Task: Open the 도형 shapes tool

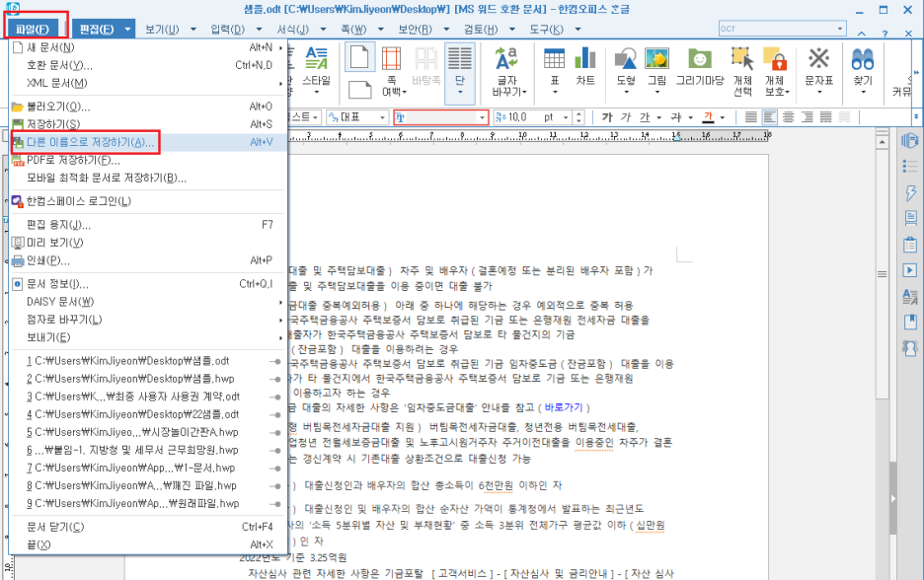Action: (626, 69)
